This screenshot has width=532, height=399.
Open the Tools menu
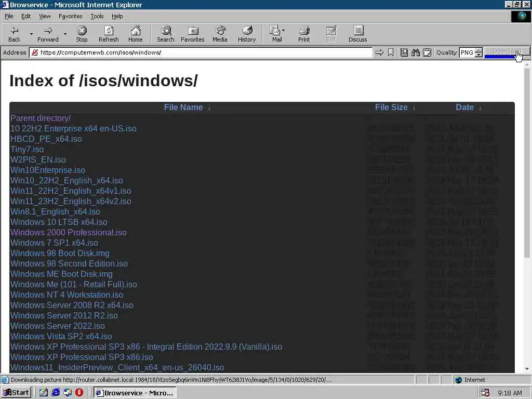[97, 16]
